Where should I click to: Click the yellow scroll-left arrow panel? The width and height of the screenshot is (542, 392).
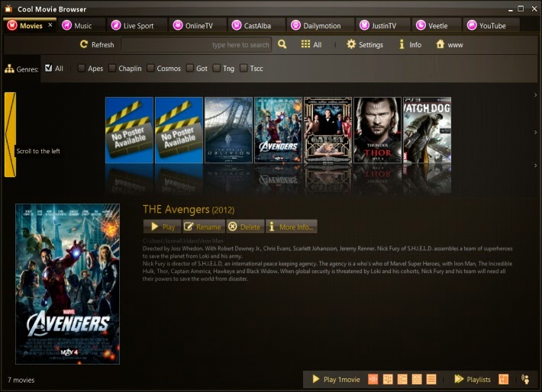pos(10,135)
